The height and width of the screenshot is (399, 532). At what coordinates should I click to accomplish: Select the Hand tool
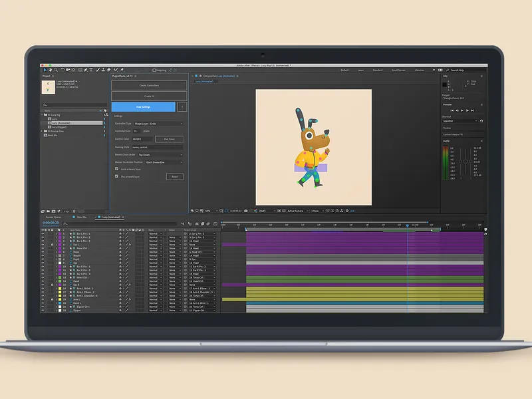click(51, 70)
